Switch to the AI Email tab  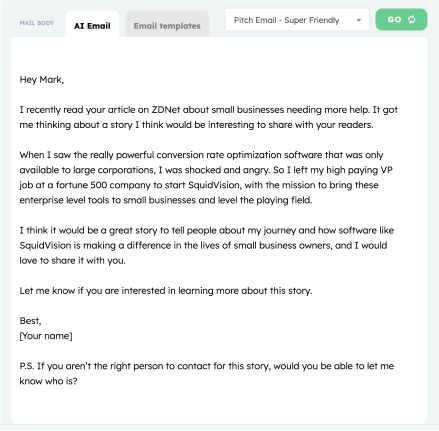92,25
